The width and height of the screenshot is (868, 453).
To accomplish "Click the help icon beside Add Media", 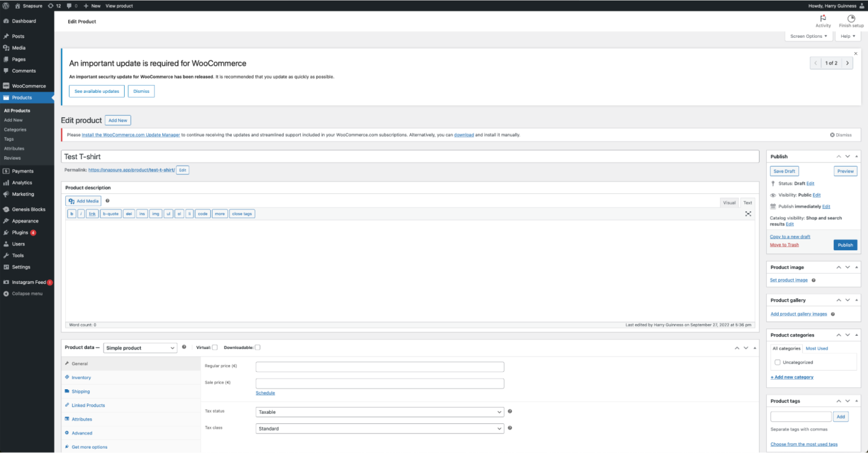I will tap(107, 201).
